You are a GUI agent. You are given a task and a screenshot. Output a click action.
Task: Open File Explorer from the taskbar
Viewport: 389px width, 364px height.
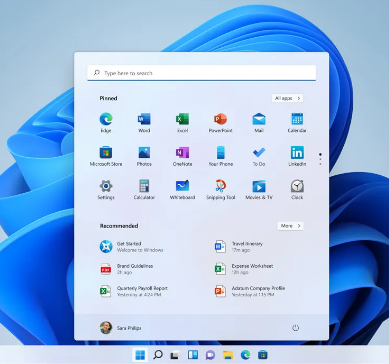click(228, 355)
